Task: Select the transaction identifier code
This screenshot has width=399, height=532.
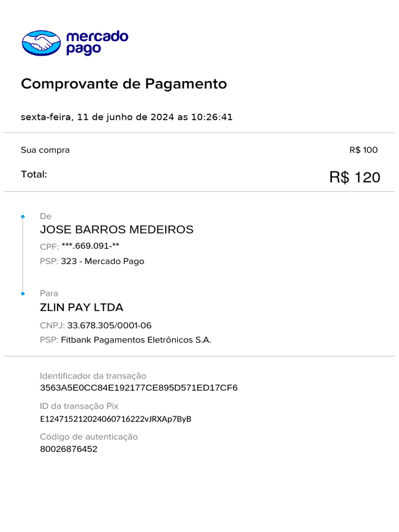Action: click(139, 388)
